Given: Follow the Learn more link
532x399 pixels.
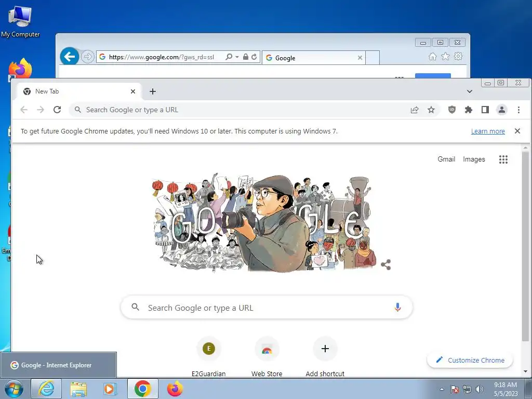Looking at the screenshot, I should click(x=487, y=131).
